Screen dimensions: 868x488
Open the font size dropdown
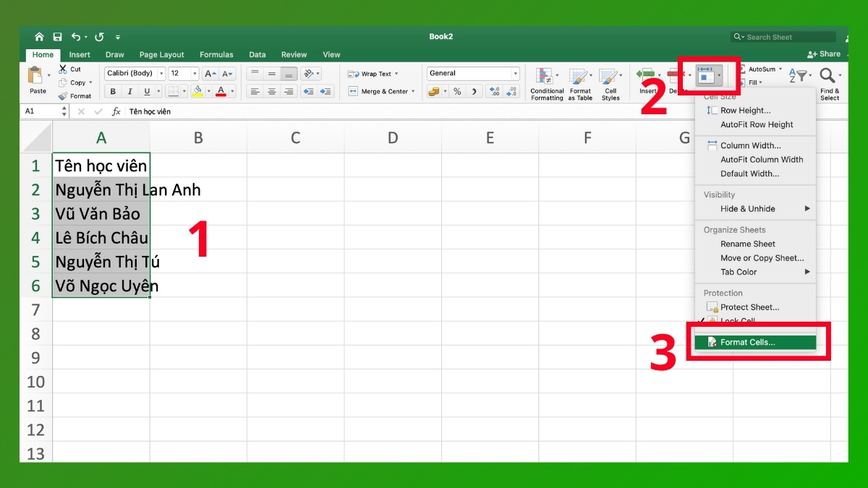pyautogui.click(x=195, y=73)
